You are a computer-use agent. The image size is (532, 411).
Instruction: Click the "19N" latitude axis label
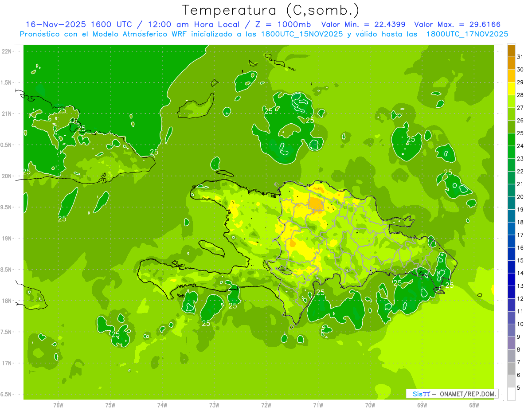[x=7, y=239]
